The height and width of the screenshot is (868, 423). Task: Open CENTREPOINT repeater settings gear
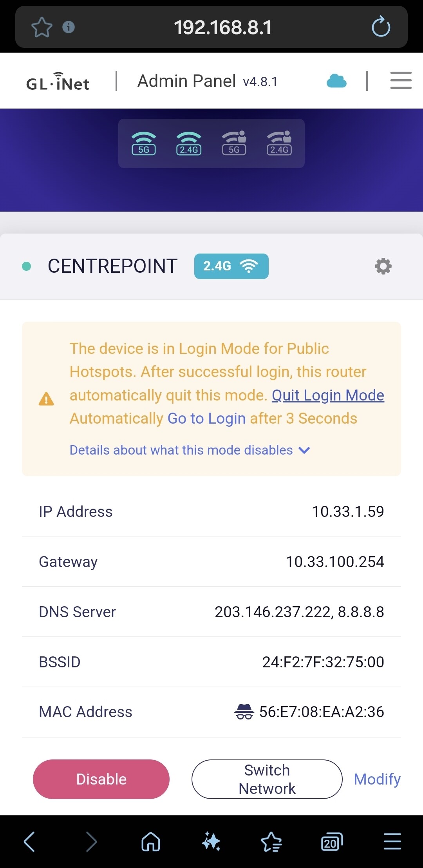pyautogui.click(x=383, y=266)
